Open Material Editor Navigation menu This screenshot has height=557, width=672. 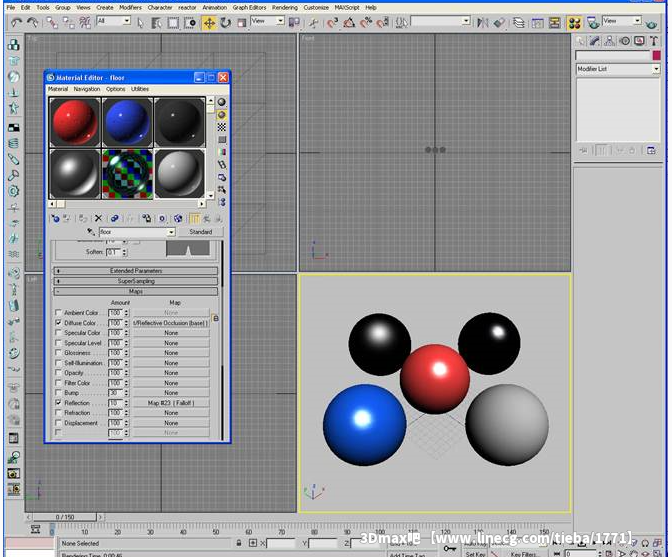87,89
